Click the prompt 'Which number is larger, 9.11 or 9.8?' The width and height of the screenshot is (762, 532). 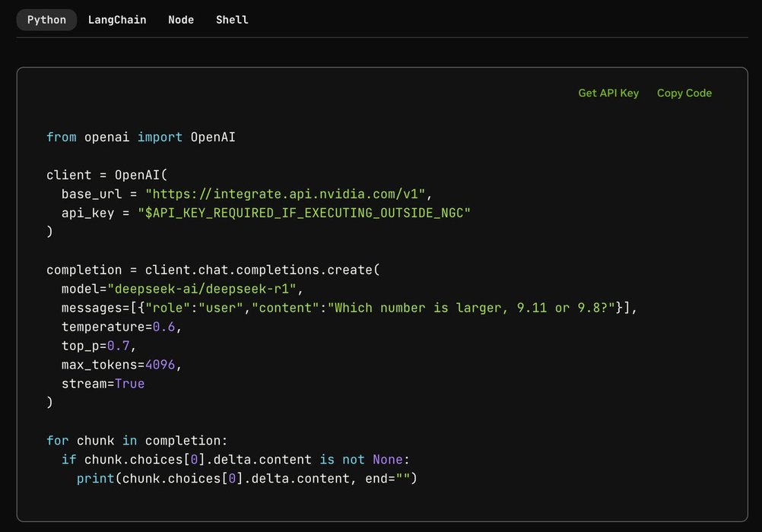[471, 308]
